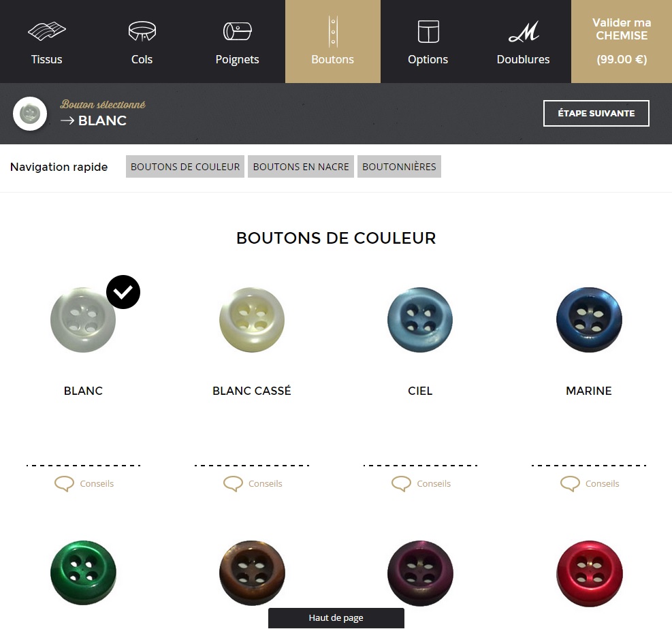Select the Cols collar icon

click(142, 31)
